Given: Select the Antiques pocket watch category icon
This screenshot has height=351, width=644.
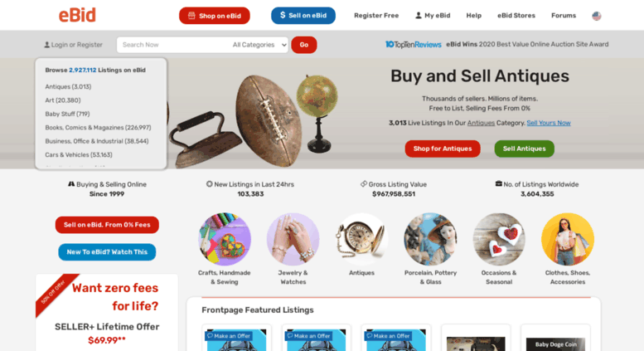Looking at the screenshot, I should click(361, 239).
